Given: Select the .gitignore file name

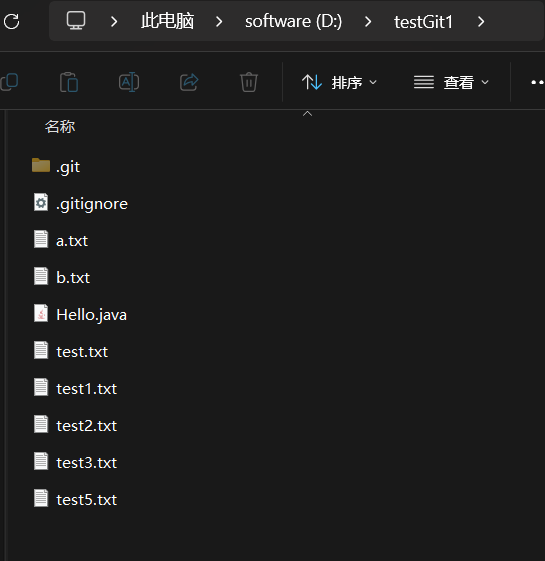Looking at the screenshot, I should pyautogui.click(x=92, y=204).
